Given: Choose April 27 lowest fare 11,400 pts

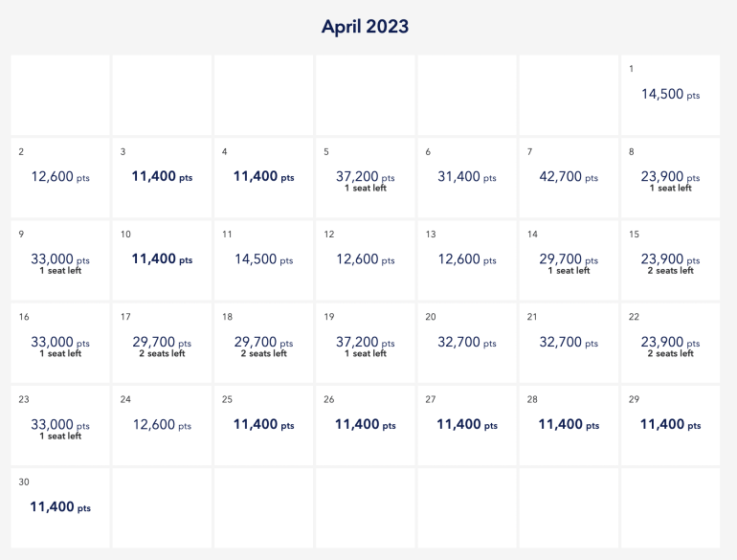Looking at the screenshot, I should 467,425.
